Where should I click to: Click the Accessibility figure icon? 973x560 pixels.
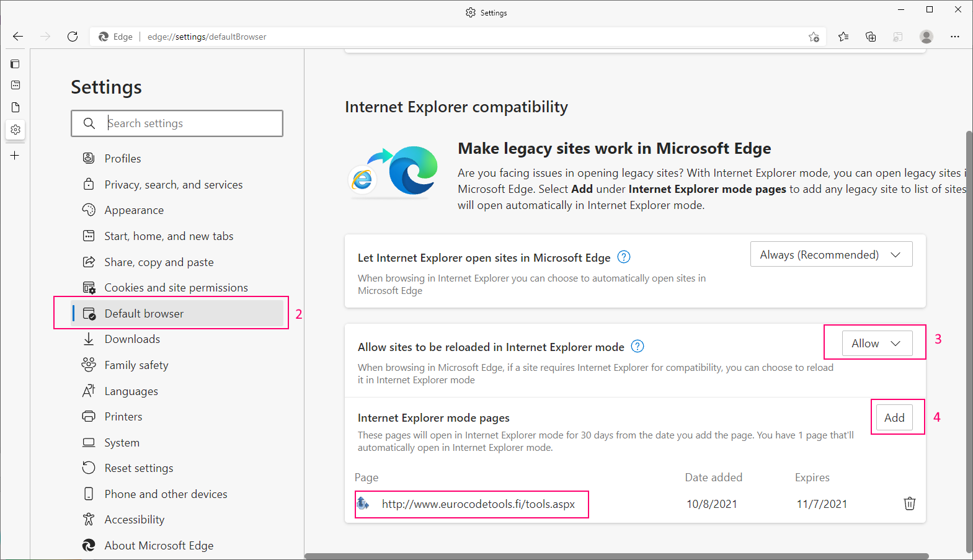click(89, 519)
